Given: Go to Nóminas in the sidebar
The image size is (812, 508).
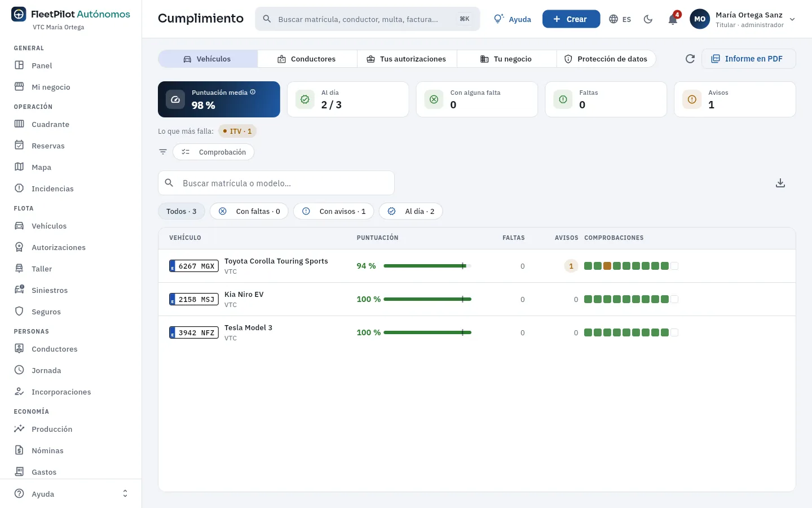Looking at the screenshot, I should pos(70,450).
